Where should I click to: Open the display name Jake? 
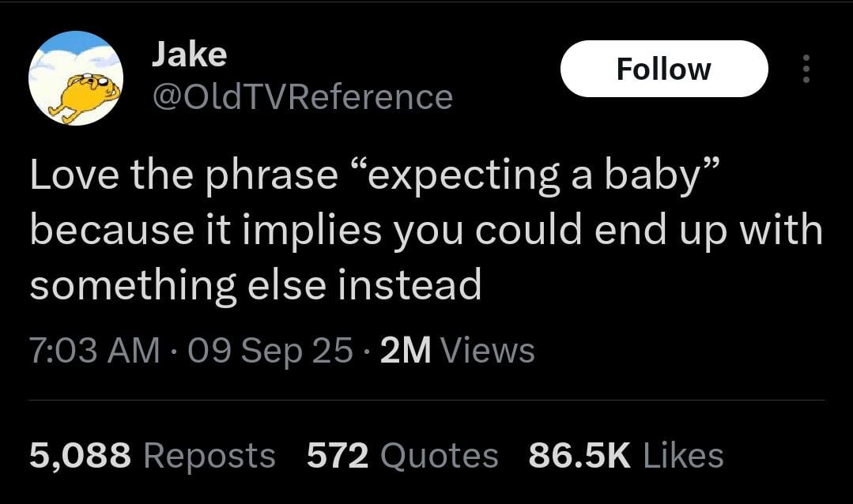pyautogui.click(x=189, y=55)
